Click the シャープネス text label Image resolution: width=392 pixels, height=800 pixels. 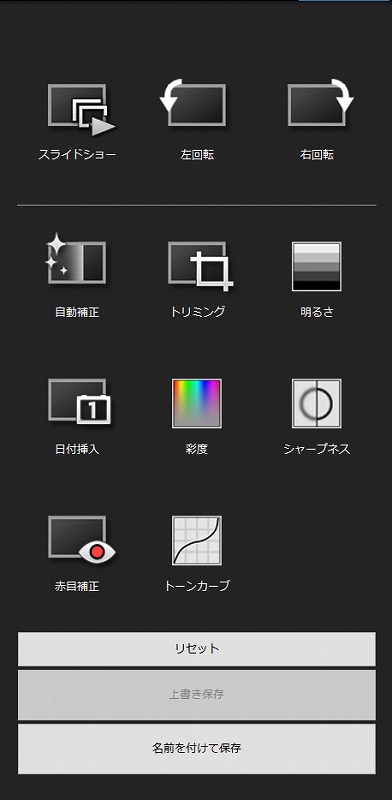pos(316,449)
